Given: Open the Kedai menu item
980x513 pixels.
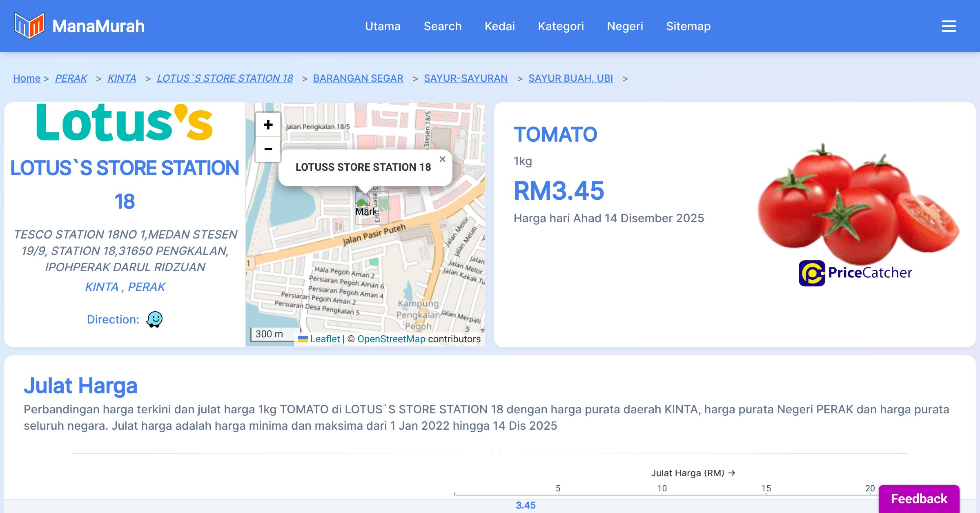Looking at the screenshot, I should click(499, 26).
